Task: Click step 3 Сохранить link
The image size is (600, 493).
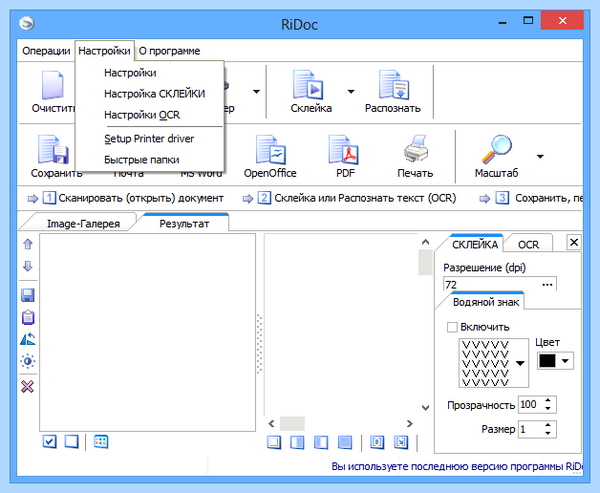Action: tap(540, 198)
